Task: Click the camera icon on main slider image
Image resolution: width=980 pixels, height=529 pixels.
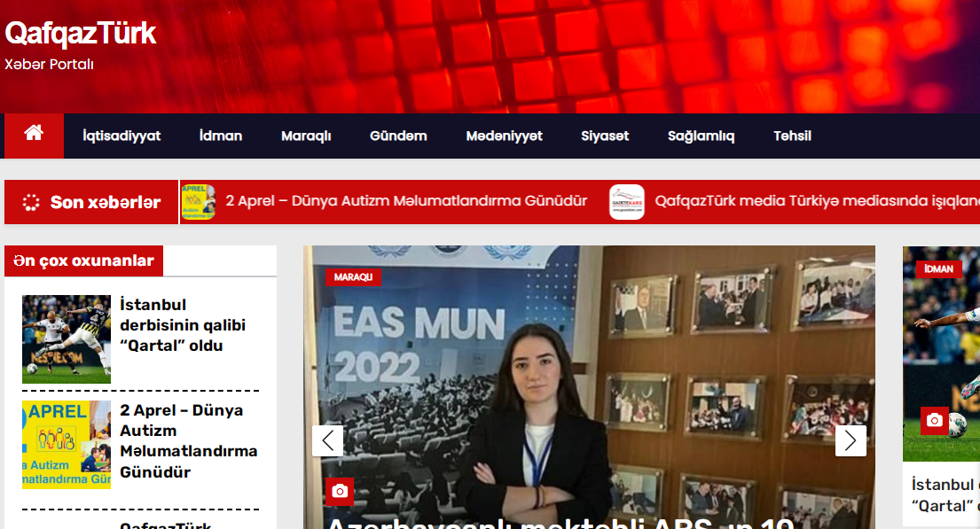Action: [339, 491]
